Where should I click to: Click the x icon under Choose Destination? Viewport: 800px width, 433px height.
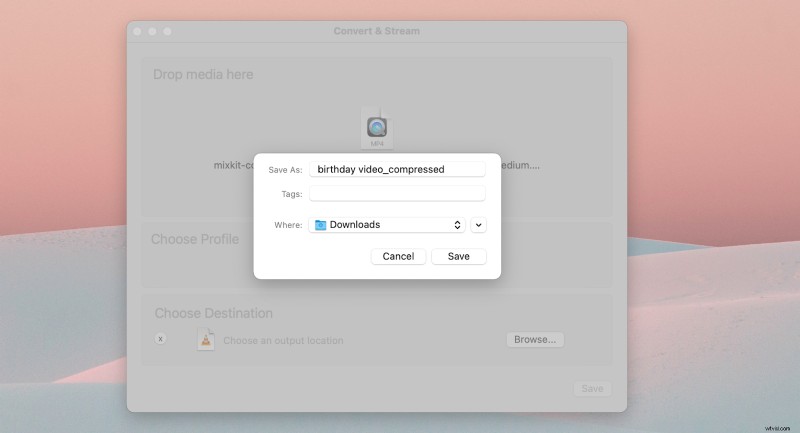click(x=160, y=339)
